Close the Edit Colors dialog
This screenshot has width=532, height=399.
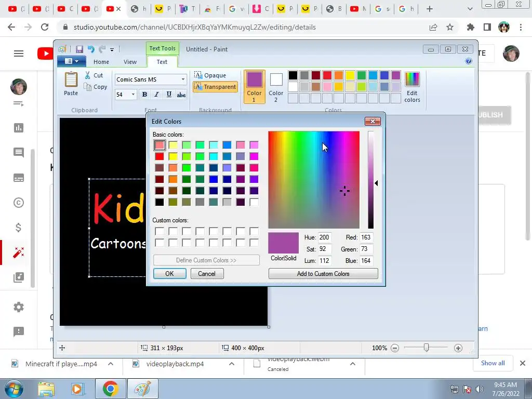(373, 122)
